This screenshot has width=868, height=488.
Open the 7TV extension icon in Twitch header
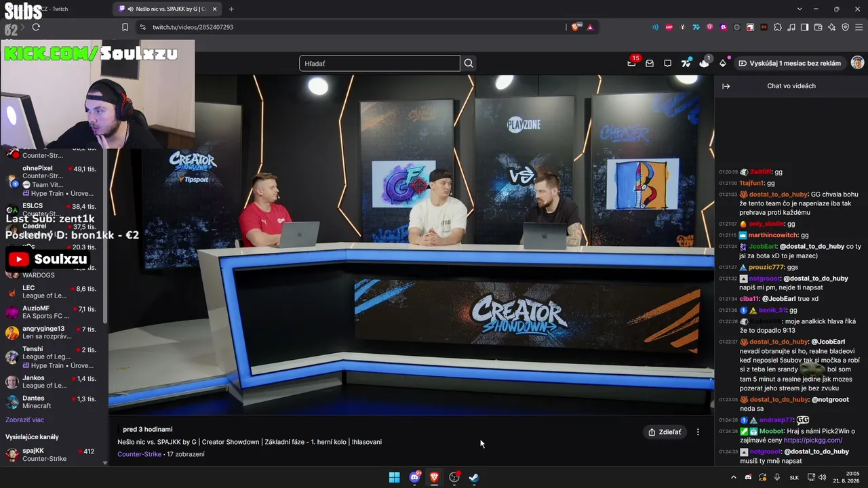tap(686, 63)
